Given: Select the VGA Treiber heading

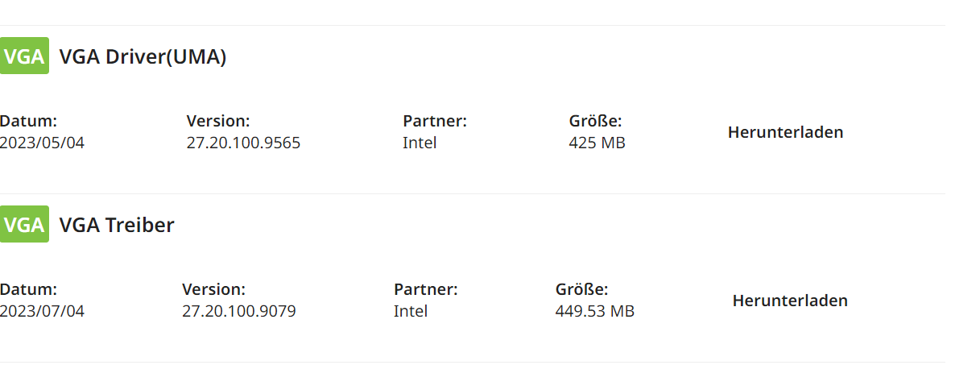Looking at the screenshot, I should 117,225.
